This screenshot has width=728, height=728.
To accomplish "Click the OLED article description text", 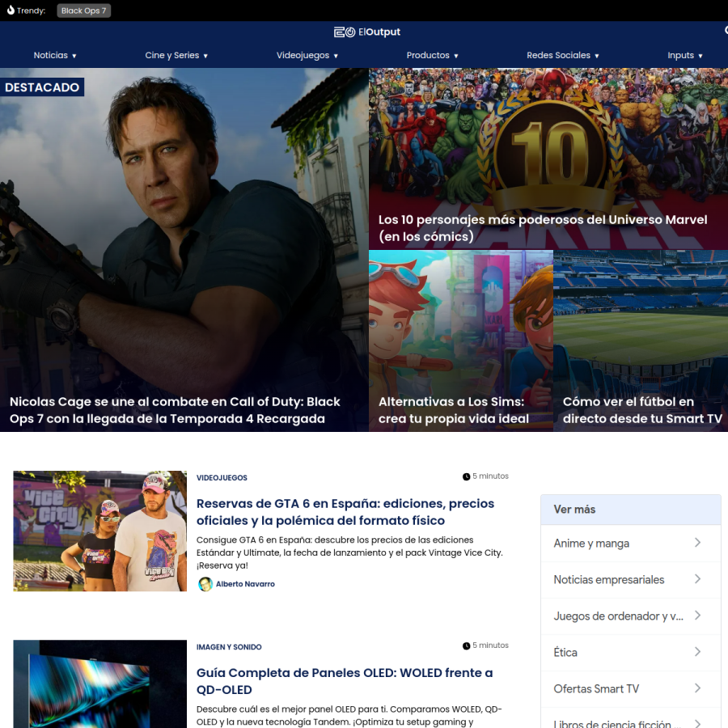I will coord(349,716).
